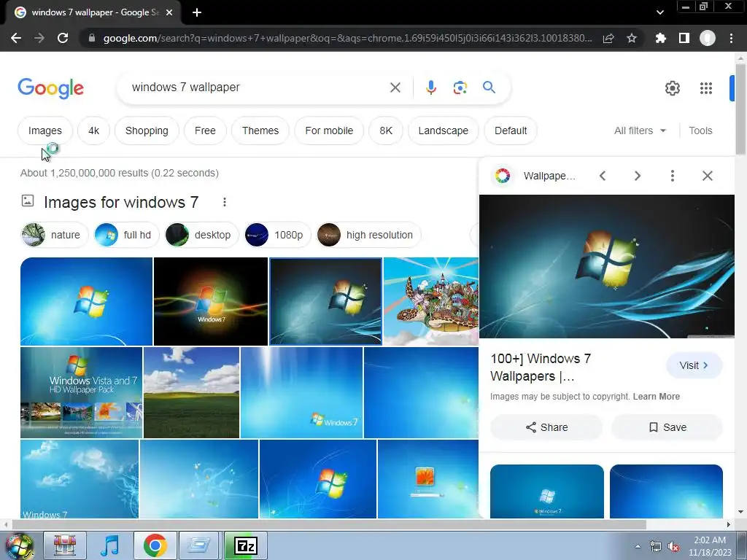
Task: Clear the search box text
Action: coord(395,87)
